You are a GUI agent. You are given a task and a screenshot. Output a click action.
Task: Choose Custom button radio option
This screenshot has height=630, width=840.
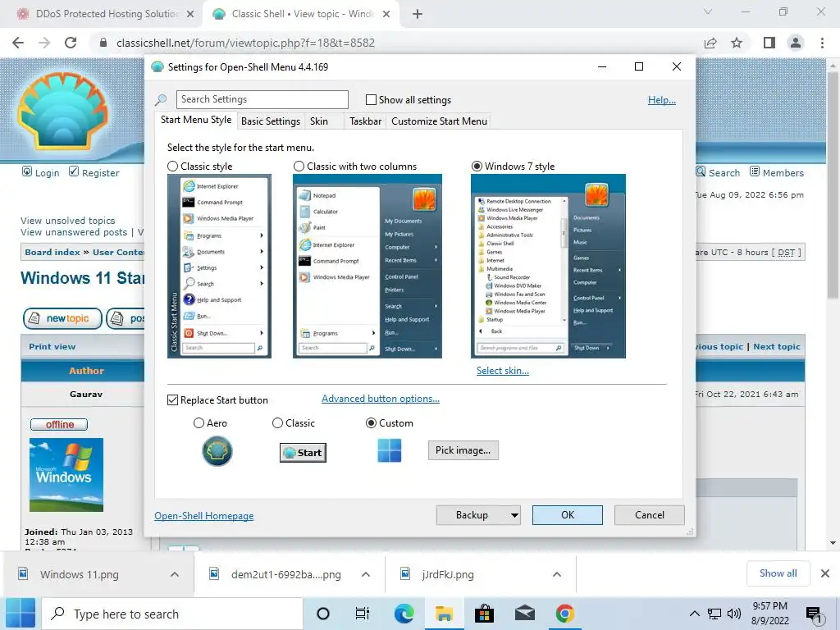(x=371, y=423)
